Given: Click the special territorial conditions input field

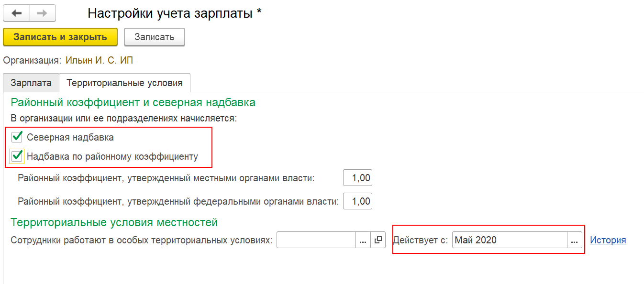Looking at the screenshot, I should click(316, 240).
